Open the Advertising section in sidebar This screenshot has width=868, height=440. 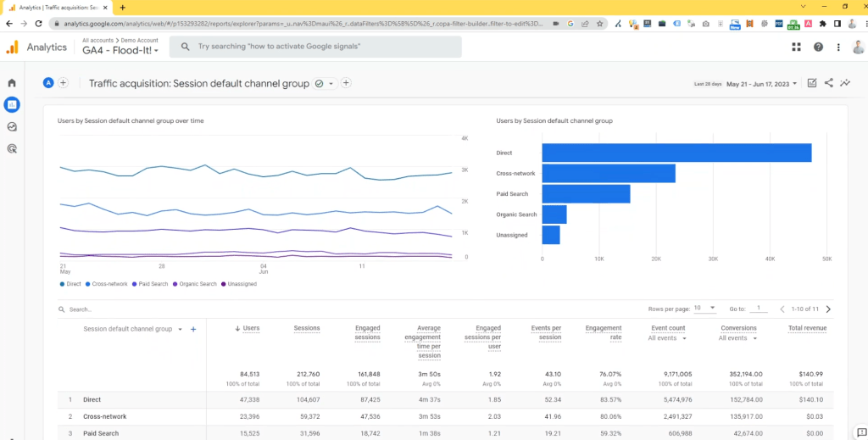(x=12, y=148)
